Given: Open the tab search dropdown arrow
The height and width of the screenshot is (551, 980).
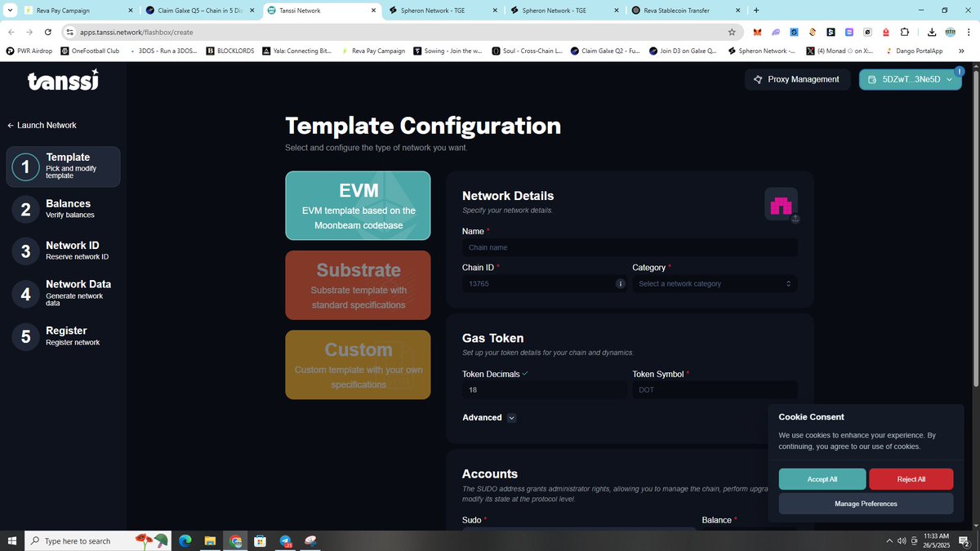Looking at the screenshot, I should (8, 10).
